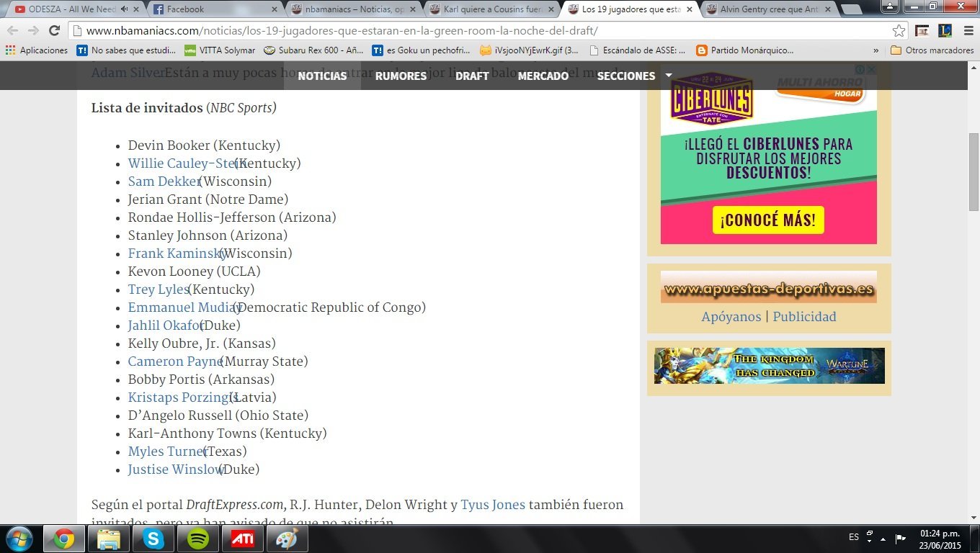Image resolution: width=980 pixels, height=553 pixels.
Task: Mute audio on the ODESZA tab
Action: (x=124, y=9)
